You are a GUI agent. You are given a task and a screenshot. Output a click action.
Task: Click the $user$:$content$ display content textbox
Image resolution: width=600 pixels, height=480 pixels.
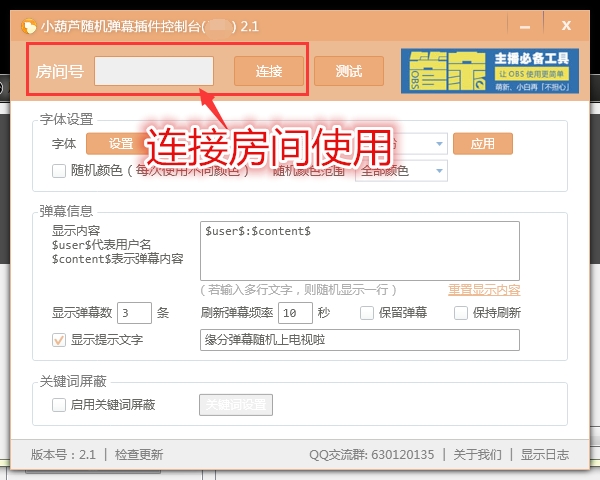pos(360,251)
